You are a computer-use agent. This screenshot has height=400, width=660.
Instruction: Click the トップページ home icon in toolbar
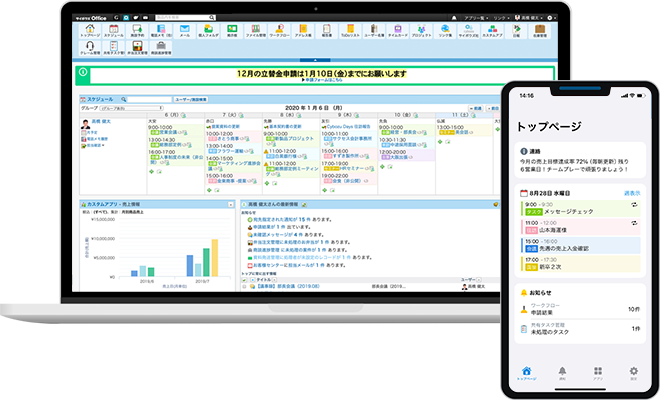click(90, 32)
